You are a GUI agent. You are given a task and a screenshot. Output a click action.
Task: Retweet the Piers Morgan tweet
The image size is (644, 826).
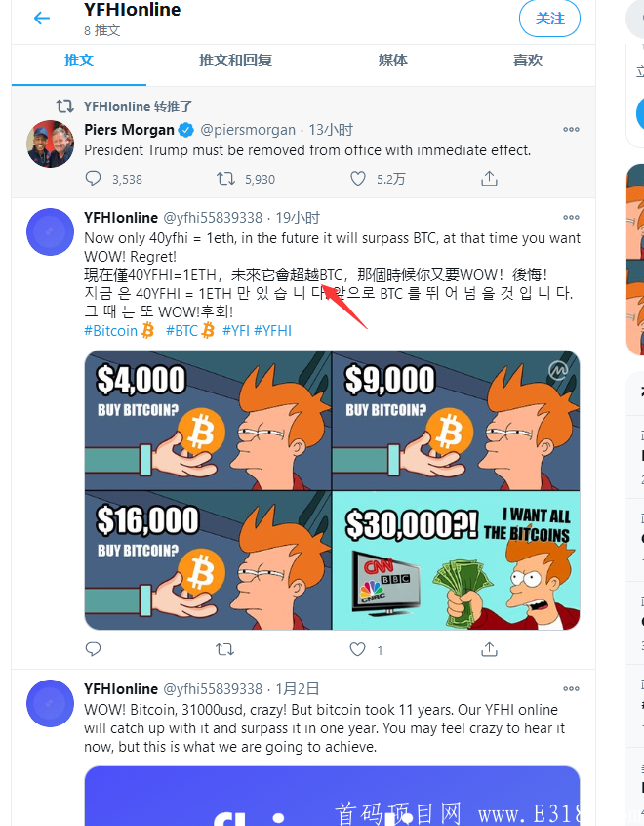tap(226, 179)
